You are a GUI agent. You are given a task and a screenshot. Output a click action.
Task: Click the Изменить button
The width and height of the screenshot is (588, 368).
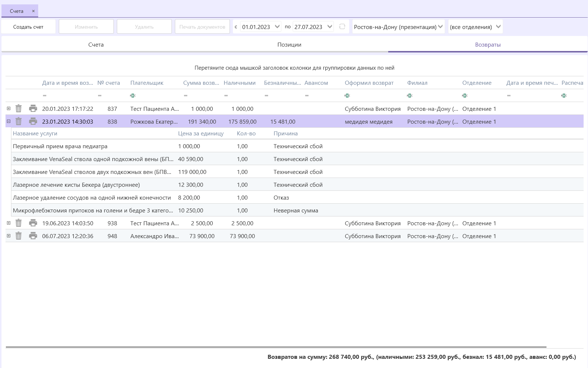(x=86, y=27)
